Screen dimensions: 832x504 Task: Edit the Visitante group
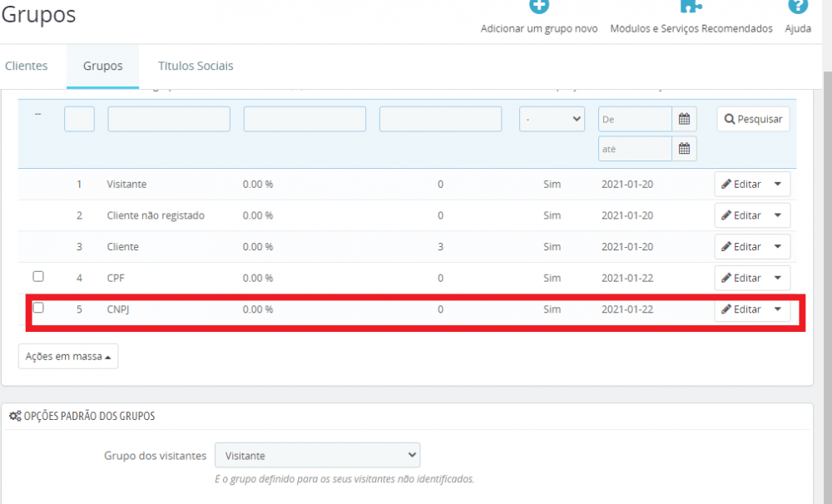(x=741, y=184)
